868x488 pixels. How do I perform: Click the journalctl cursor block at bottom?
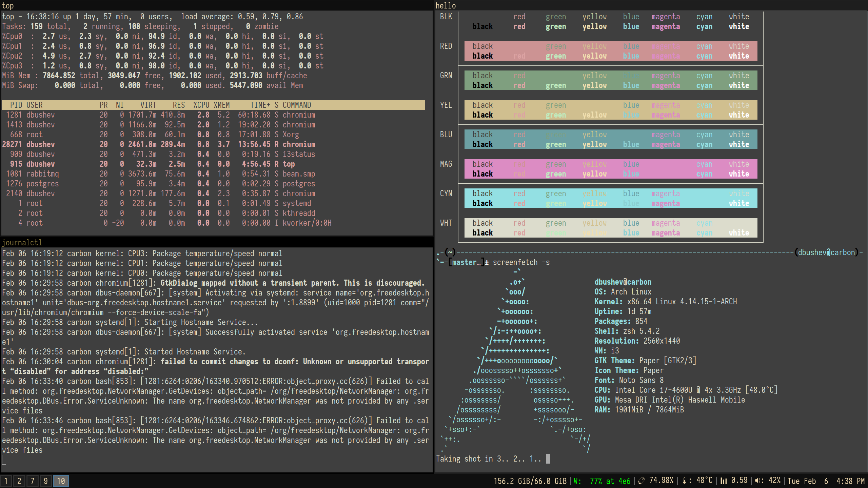click(4, 460)
